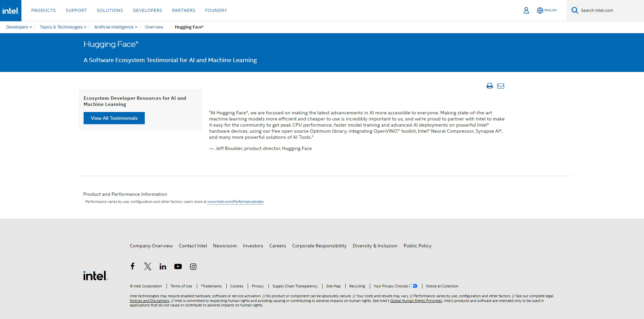
Task: Go to the Overview breadcrumb link
Action: (x=154, y=27)
